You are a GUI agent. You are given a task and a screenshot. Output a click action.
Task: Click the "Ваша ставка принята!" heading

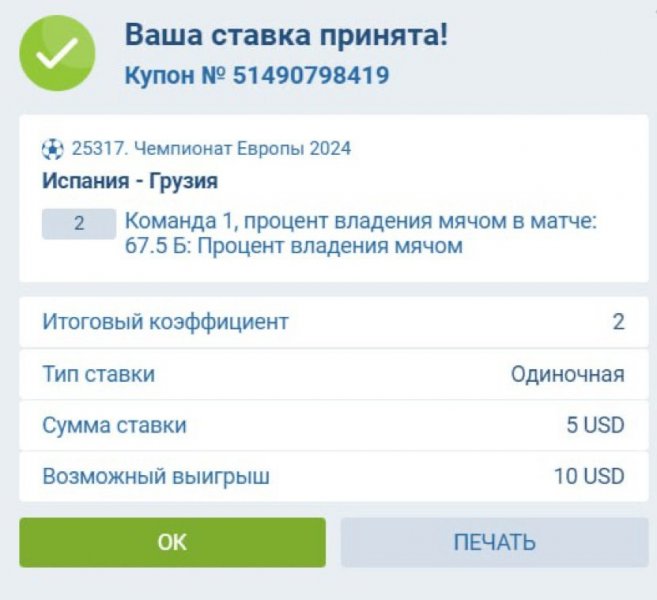(x=286, y=36)
